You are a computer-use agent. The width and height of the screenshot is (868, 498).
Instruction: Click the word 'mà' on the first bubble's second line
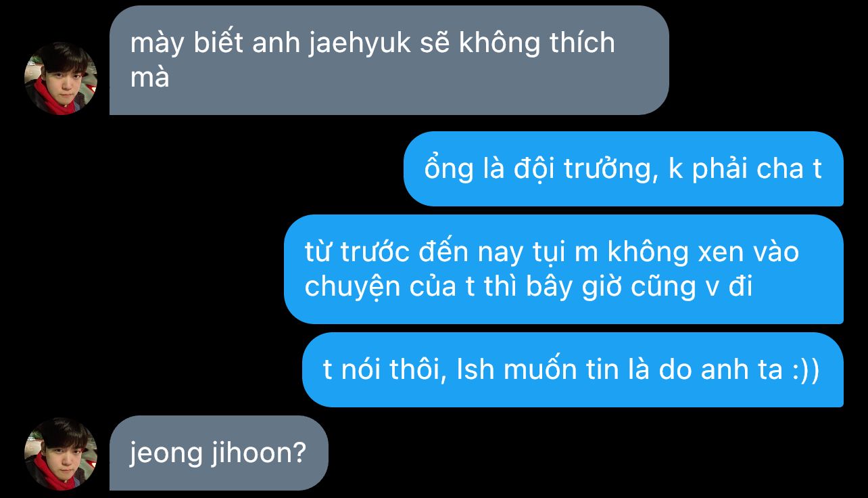tap(149, 78)
